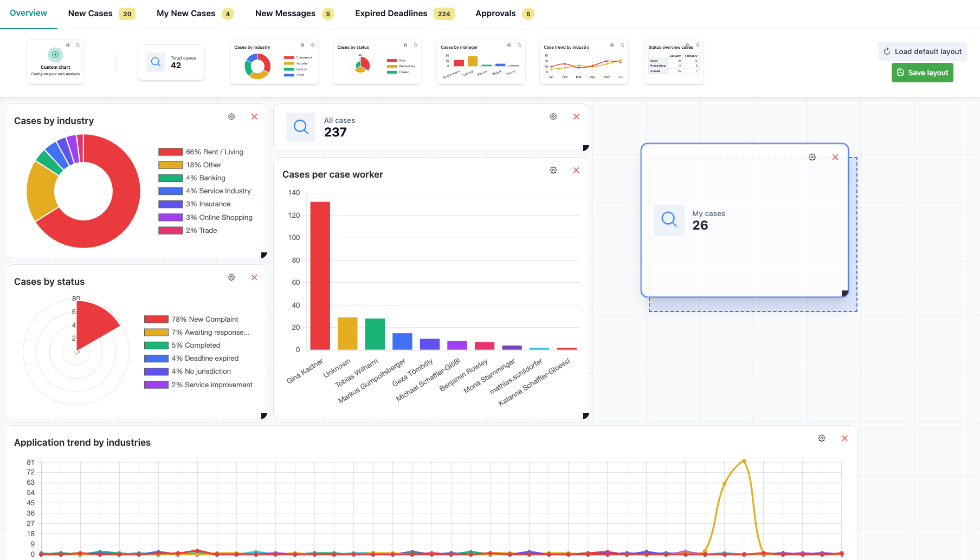Screen dimensions: 980x560
Task: Remove the Application trend by industries widget
Action: coord(844,438)
